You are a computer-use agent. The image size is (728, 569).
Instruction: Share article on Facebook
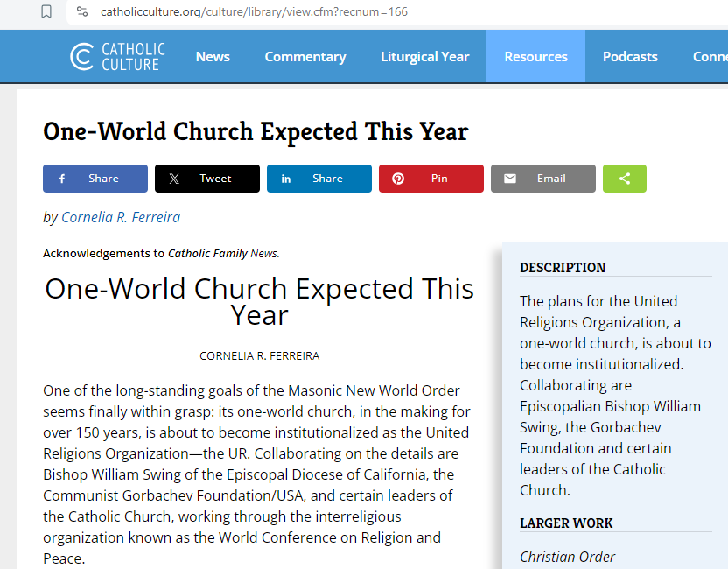[95, 179]
